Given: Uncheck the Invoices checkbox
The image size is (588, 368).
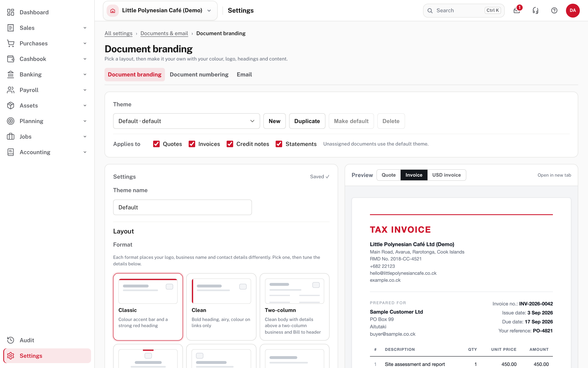Looking at the screenshot, I should [192, 144].
